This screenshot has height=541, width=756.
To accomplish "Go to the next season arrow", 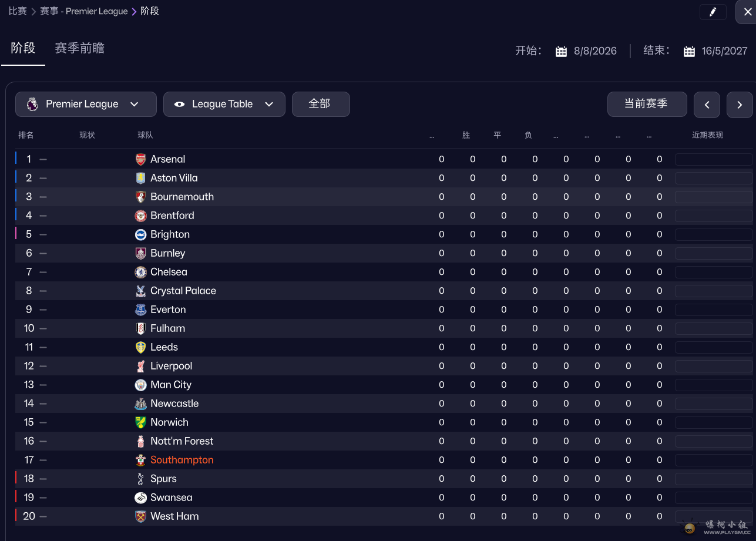I will (740, 105).
